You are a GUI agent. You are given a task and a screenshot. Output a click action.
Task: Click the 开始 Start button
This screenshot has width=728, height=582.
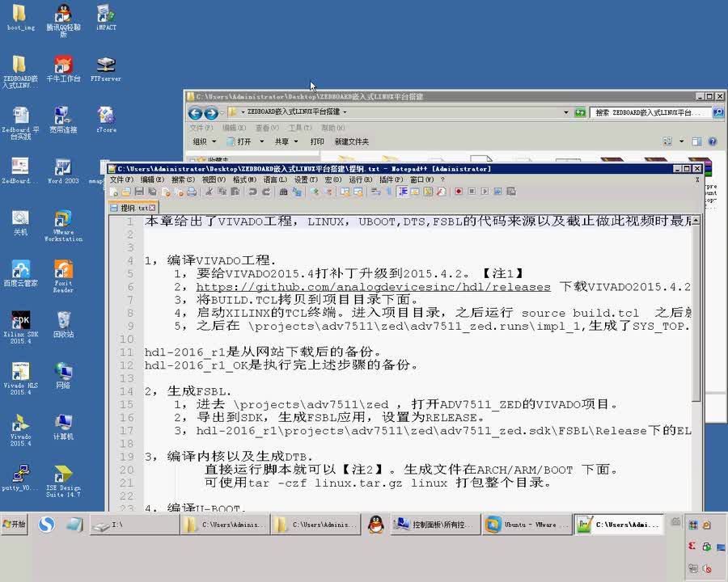(x=15, y=524)
